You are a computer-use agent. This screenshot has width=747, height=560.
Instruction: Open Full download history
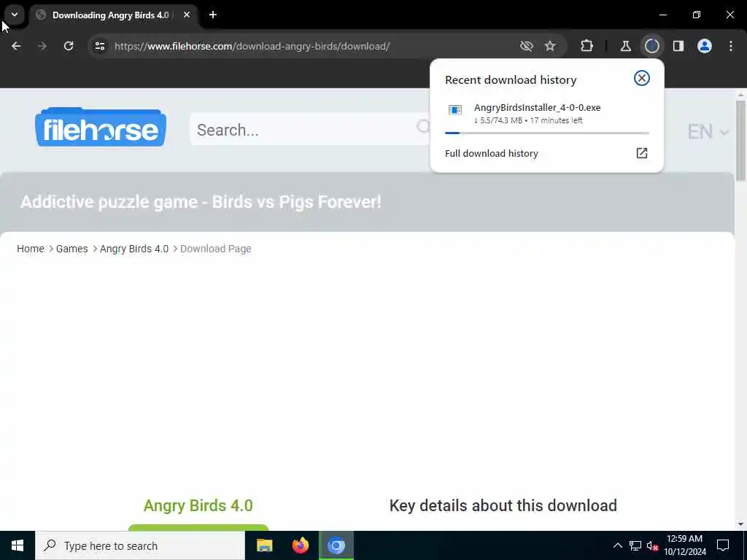tap(491, 153)
